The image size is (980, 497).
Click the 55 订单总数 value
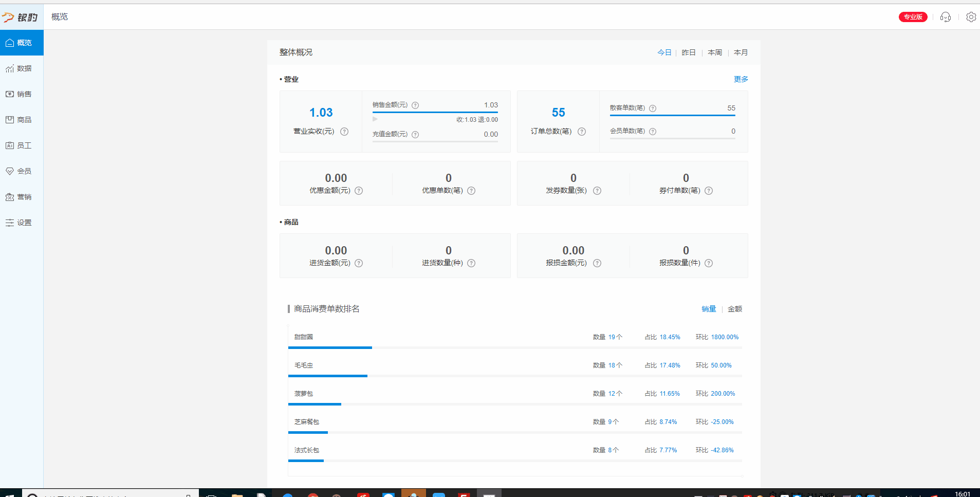(x=559, y=113)
